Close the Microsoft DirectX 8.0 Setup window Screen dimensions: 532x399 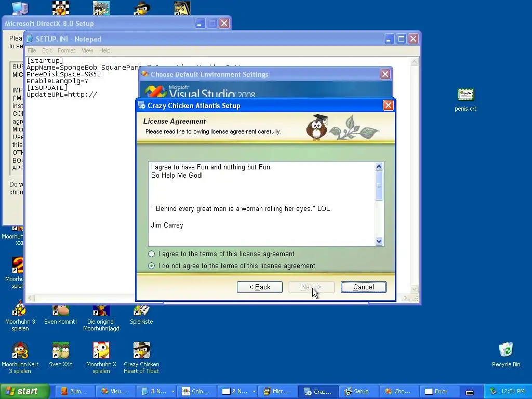point(224,23)
